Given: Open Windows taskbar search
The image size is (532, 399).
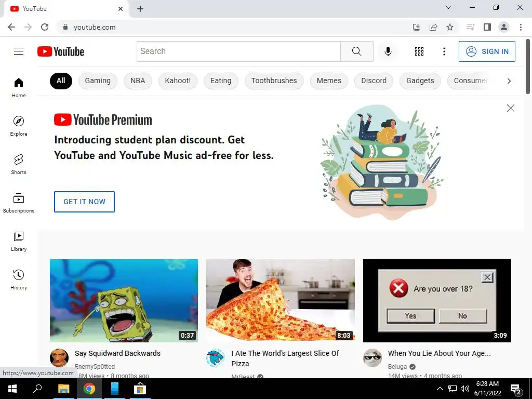Looking at the screenshot, I should pyautogui.click(x=37, y=389).
